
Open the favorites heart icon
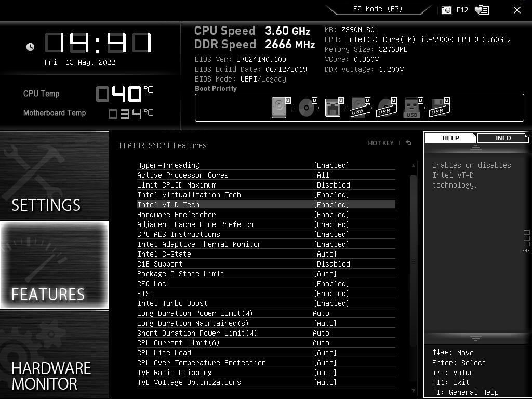(x=482, y=10)
